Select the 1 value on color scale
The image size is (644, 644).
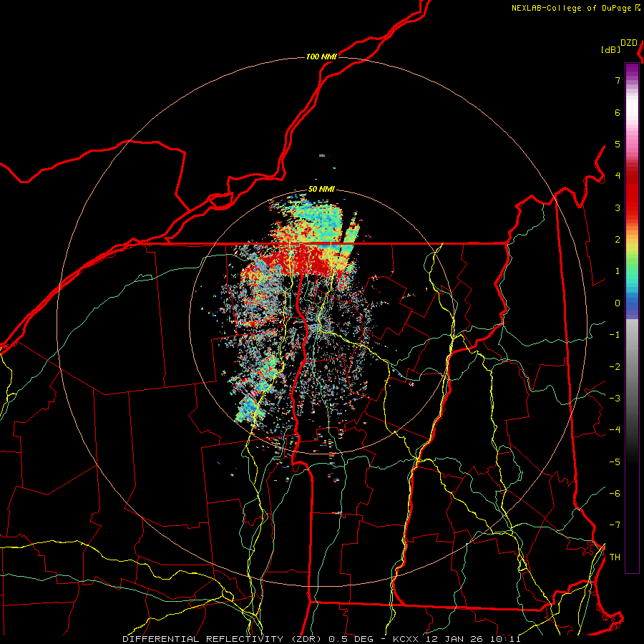point(618,271)
